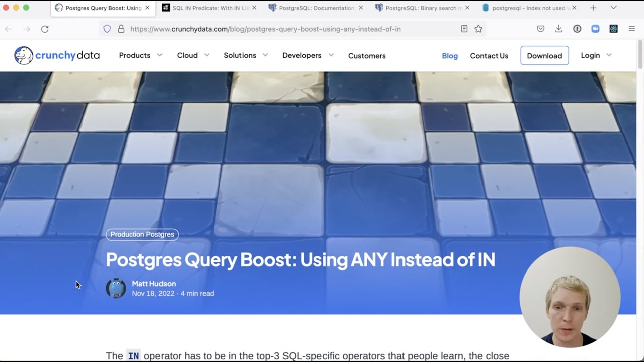Open author Matt Hudson's profile link
Screen dimensions: 644x362
(153, 284)
